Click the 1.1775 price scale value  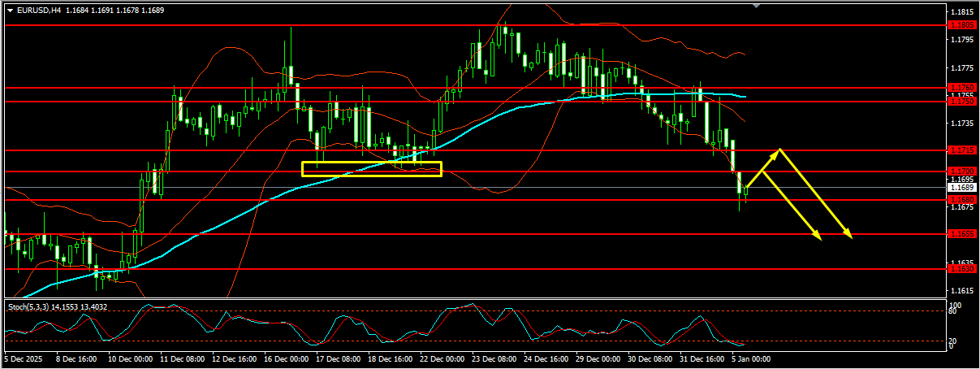click(961, 67)
